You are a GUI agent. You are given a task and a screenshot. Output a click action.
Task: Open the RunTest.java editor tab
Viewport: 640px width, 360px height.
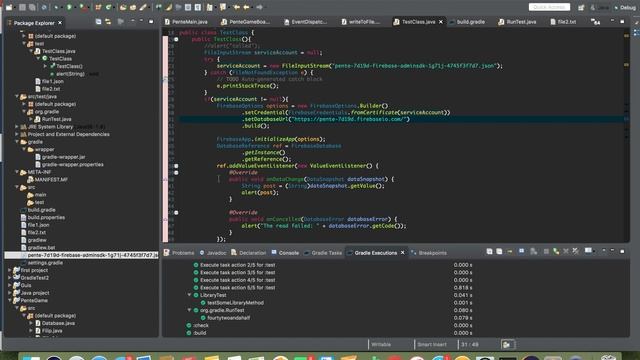pyautogui.click(x=517, y=22)
